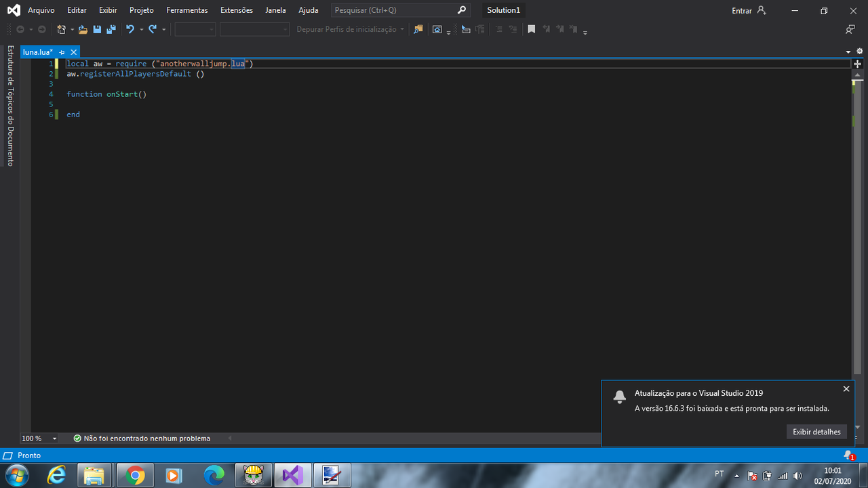This screenshot has height=488, width=868.
Task: Open the Arquivo menu
Action: pyautogui.click(x=41, y=10)
